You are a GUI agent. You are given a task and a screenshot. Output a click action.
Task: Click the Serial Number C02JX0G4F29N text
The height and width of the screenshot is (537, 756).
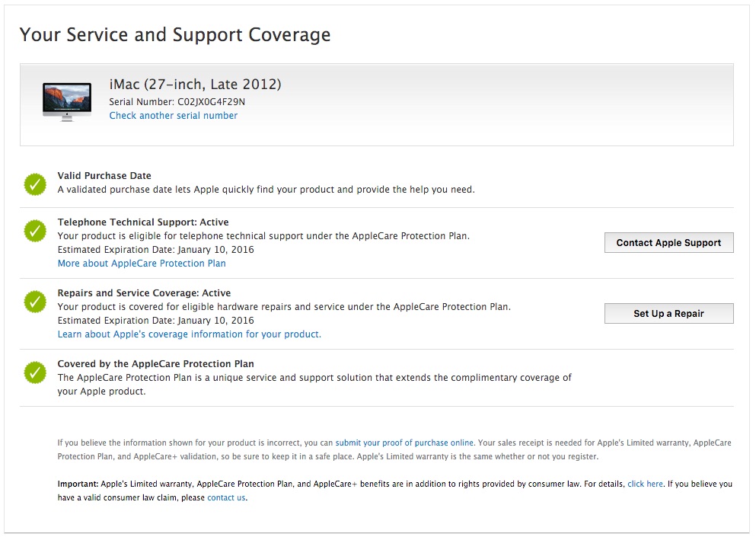[177, 102]
